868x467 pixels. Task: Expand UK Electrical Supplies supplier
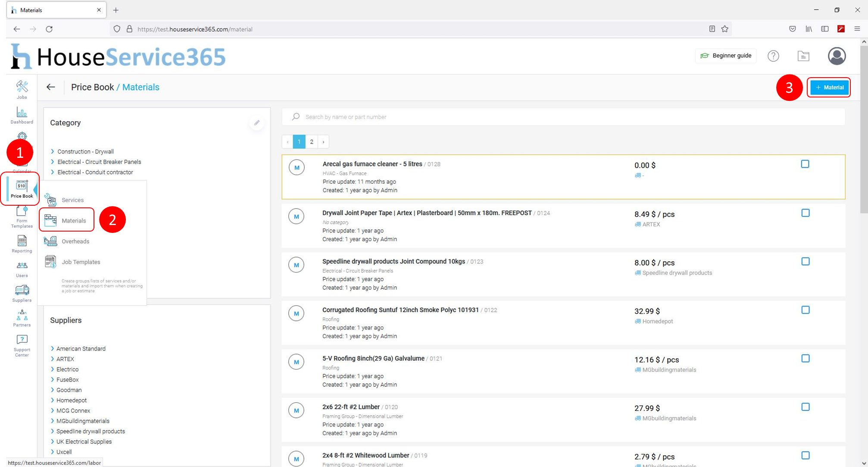tap(53, 442)
